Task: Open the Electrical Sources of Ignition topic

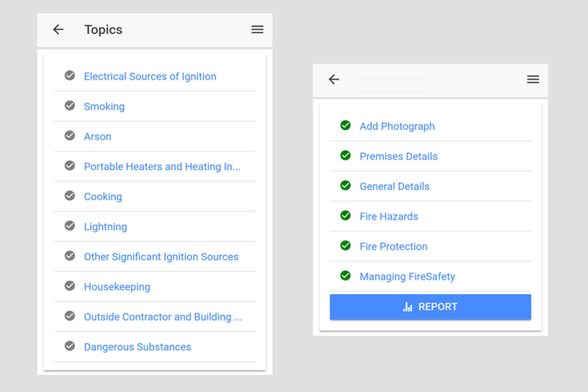Action: coord(150,76)
